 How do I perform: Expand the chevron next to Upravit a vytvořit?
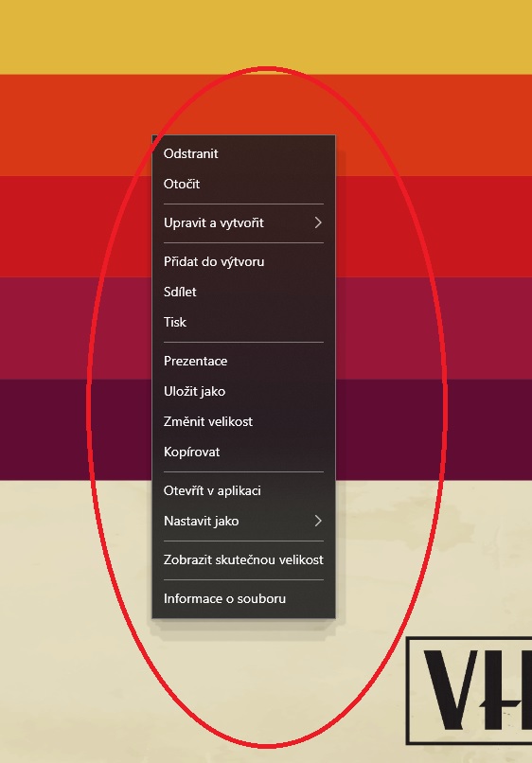tap(318, 222)
